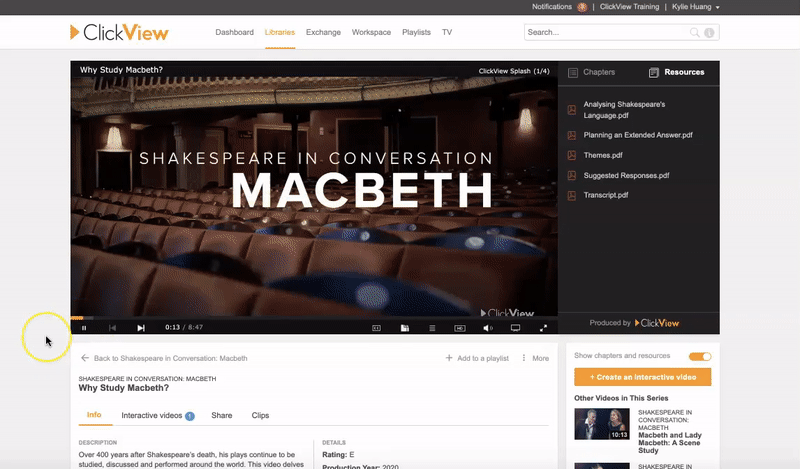Go back to Shakespeare in Conversation: Macbeth
Screen dimensions: 800x469
pos(170,358)
